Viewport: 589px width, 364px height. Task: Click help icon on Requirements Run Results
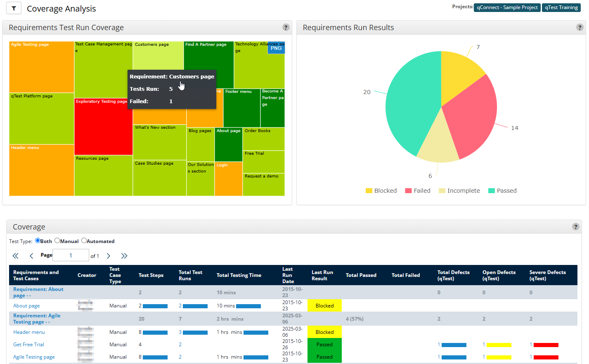pos(580,27)
